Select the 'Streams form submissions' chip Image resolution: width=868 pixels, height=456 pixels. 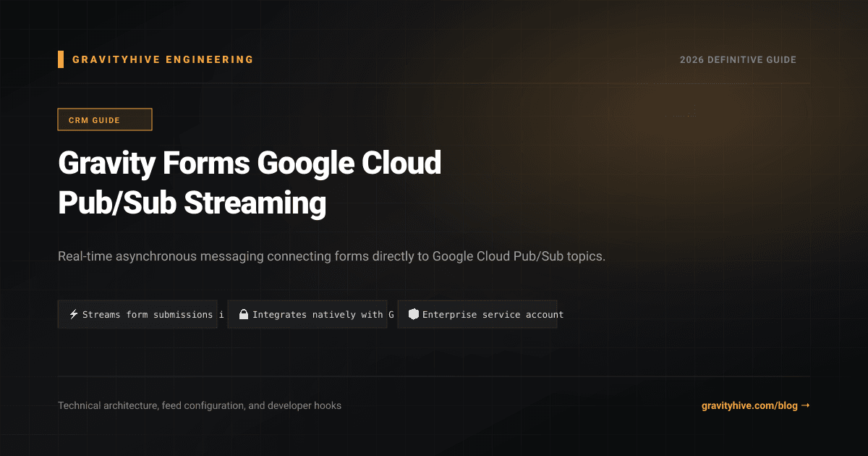coord(137,315)
